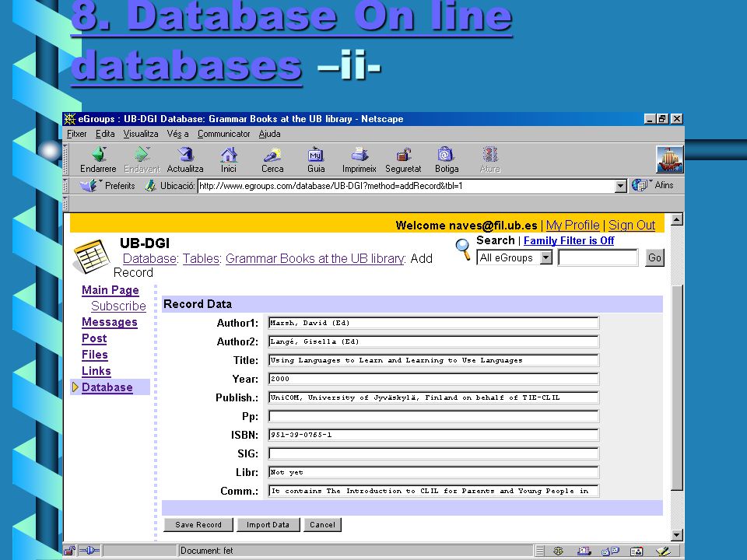
Task: Click in the empty SIG input field
Action: pos(433,453)
